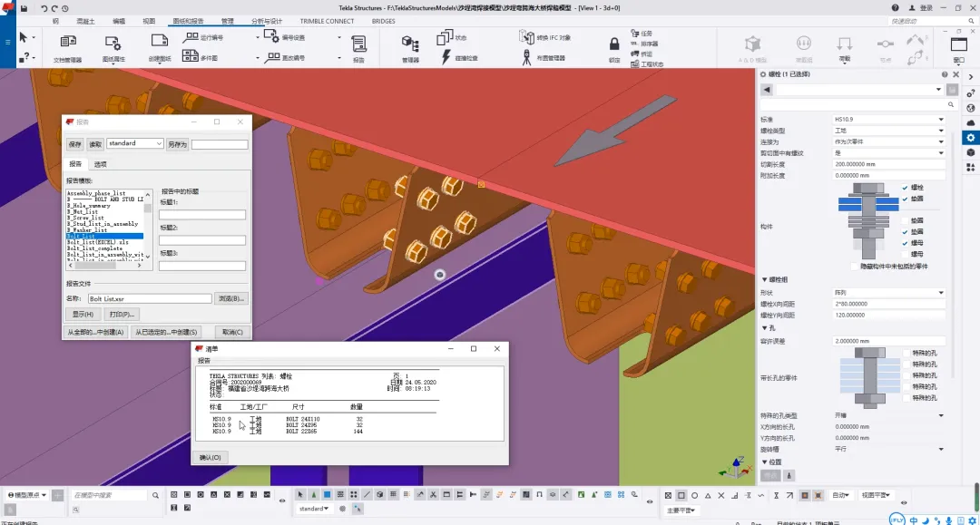The image size is (980, 525).
Task: Open the 报告 reports ribbon icon
Action: [358, 44]
